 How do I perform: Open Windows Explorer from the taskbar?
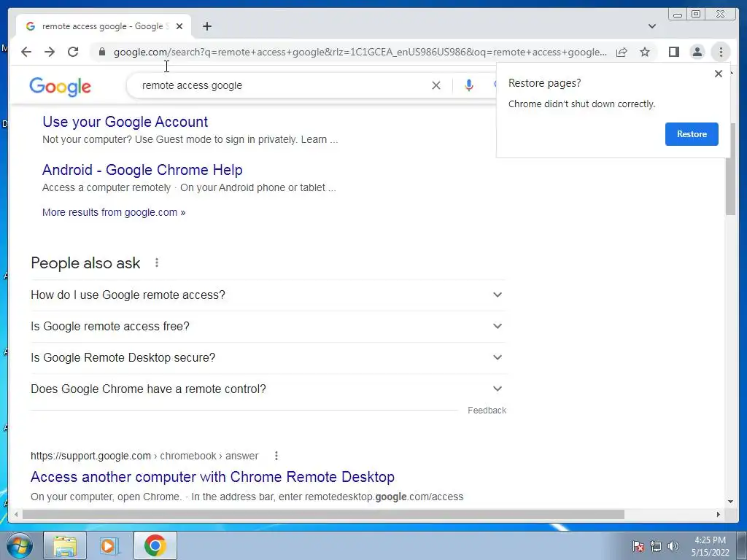(x=65, y=545)
